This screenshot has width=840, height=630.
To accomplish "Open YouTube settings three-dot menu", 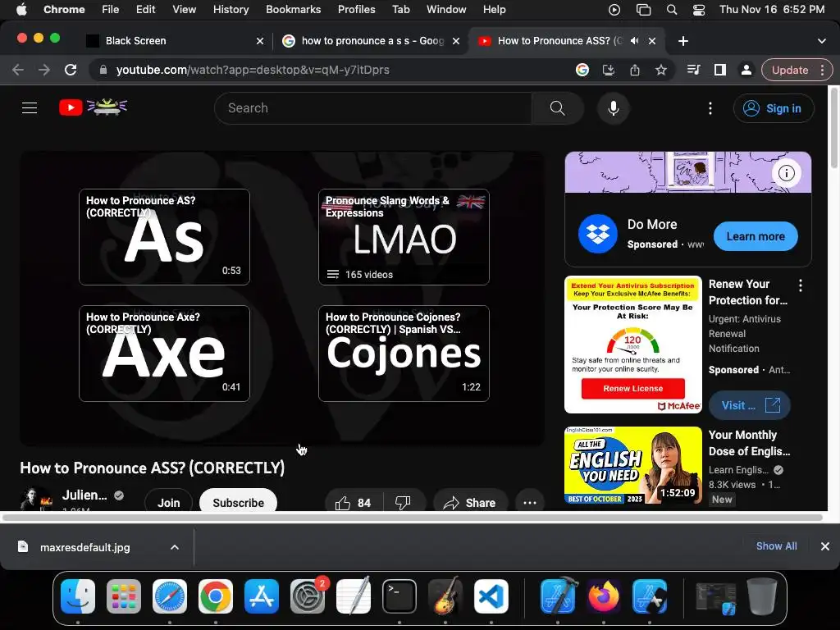I will (710, 108).
